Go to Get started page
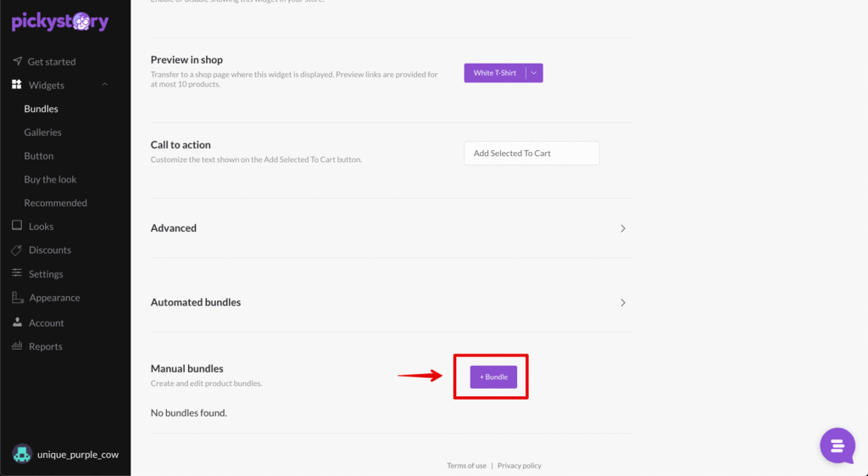The width and height of the screenshot is (868, 476). [x=52, y=61]
